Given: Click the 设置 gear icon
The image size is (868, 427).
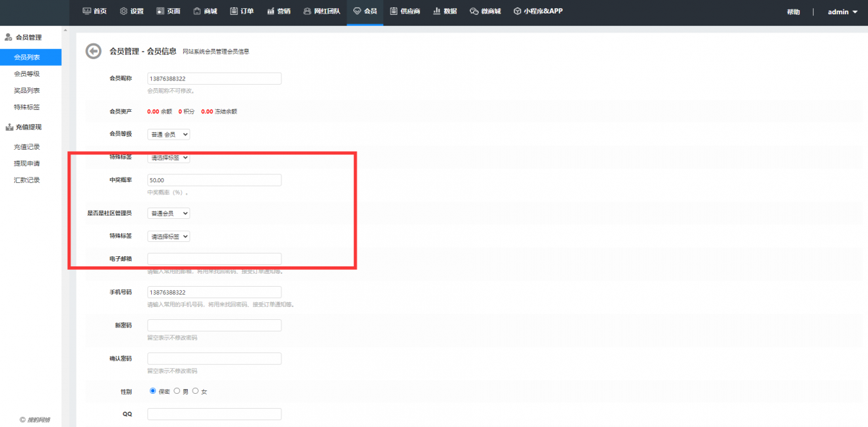Looking at the screenshot, I should (123, 12).
